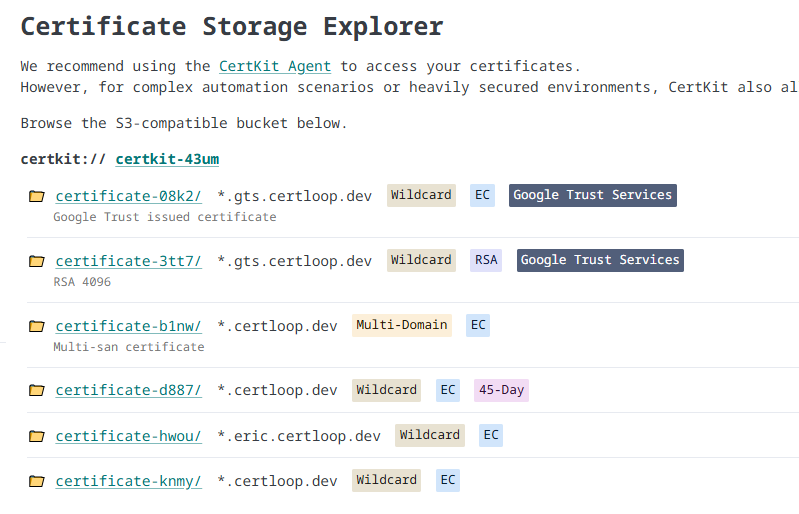The width and height of the screenshot is (799, 514).
Task: Click the Wildcard badge on certificate-3tt7
Action: 421,260
